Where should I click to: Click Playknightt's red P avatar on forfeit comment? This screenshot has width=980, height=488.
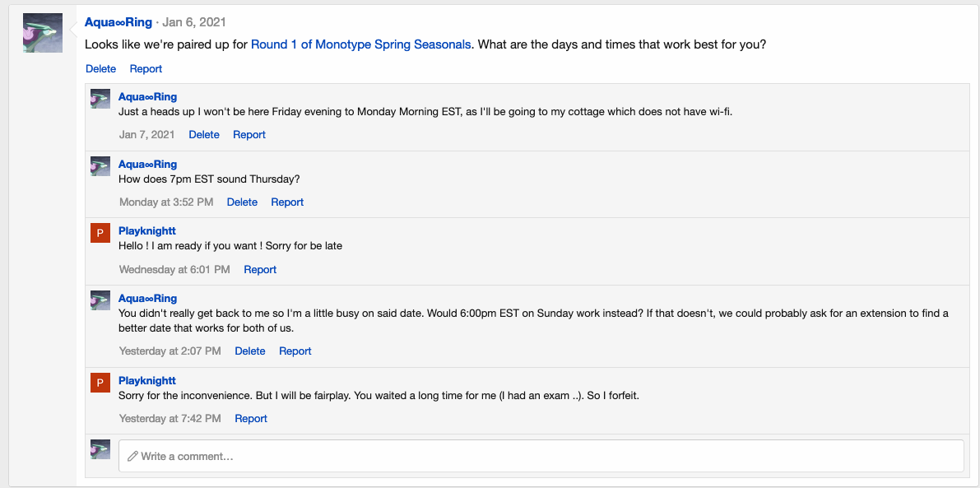click(x=100, y=383)
